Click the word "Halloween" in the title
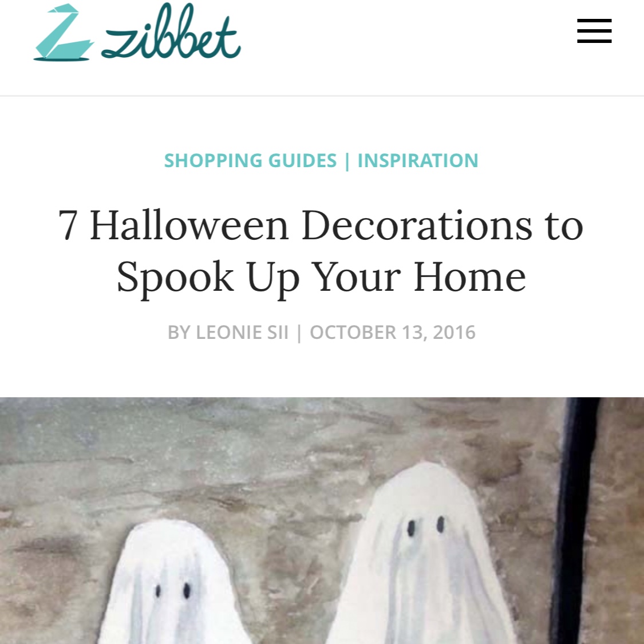Screen dimensions: 644x644 tap(189, 225)
